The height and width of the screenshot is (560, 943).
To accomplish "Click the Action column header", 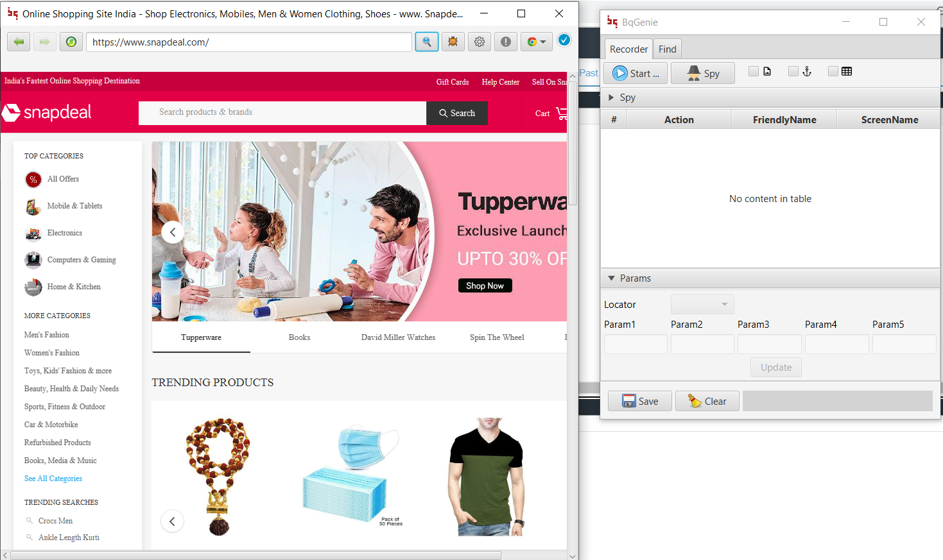I will (x=679, y=120).
